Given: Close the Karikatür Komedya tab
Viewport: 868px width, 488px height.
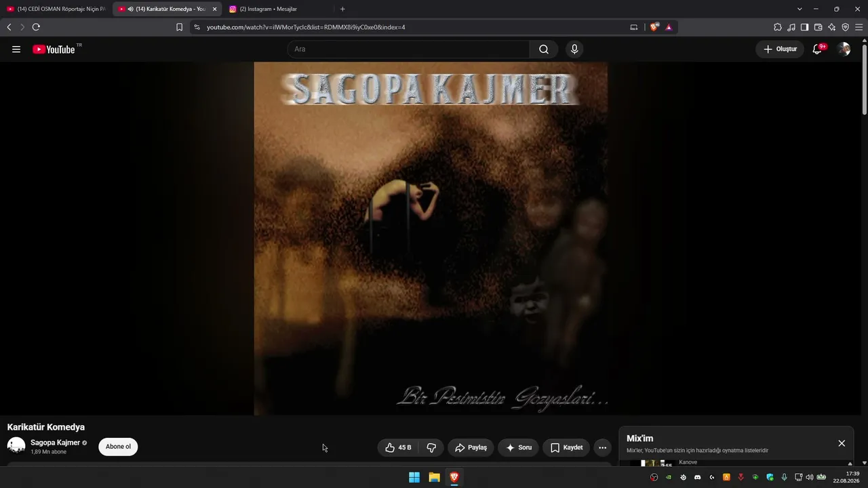Looking at the screenshot, I should (x=214, y=9).
